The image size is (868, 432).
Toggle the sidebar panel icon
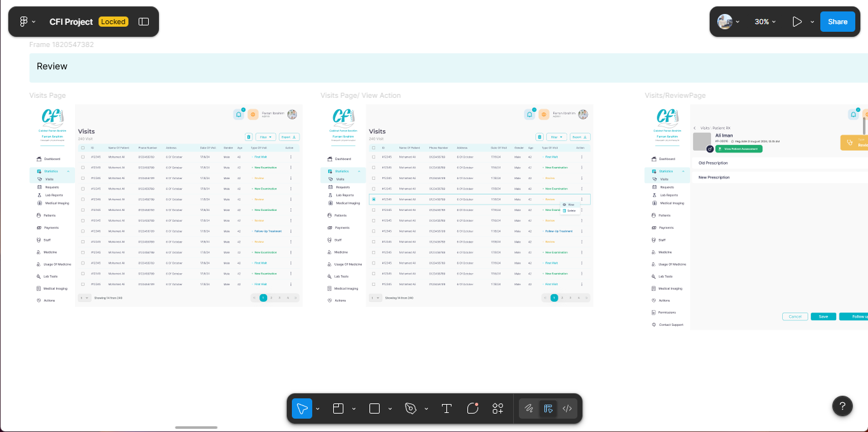click(144, 22)
